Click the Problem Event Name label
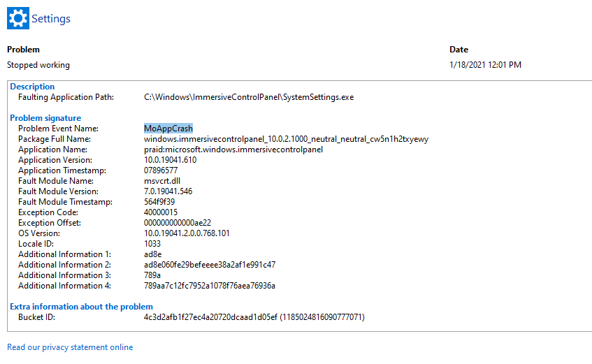Image resolution: width=592 pixels, height=364 pixels. 58,129
